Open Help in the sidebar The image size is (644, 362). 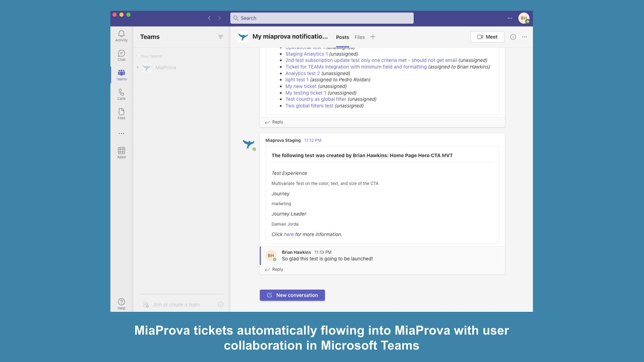pyautogui.click(x=121, y=304)
